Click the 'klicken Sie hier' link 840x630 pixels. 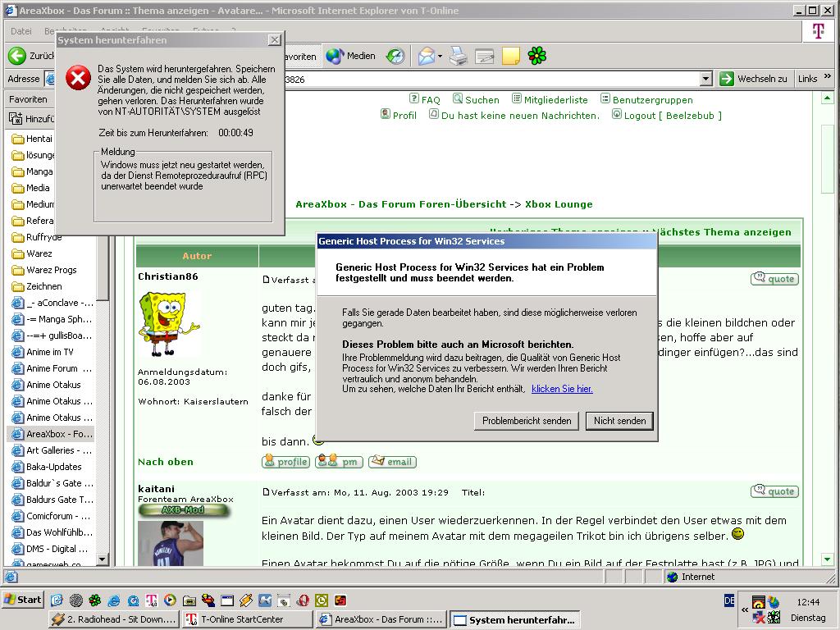coord(562,389)
